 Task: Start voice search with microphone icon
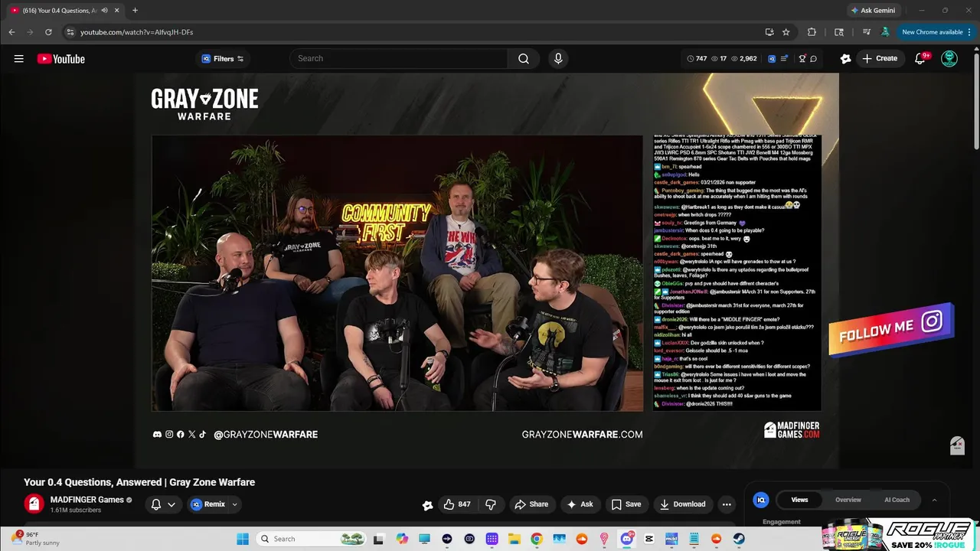[558, 59]
